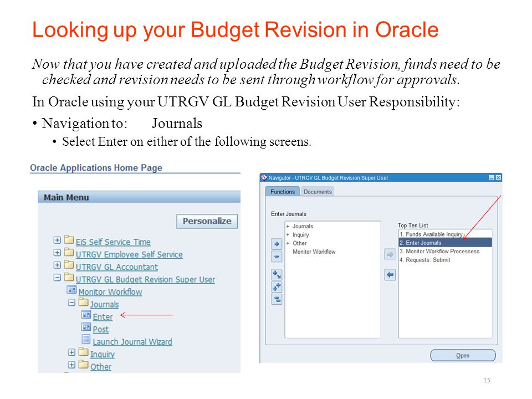The height and width of the screenshot is (399, 532).
Task: Click the UTRGV Employee Self Service folder icon
Action: click(69, 253)
